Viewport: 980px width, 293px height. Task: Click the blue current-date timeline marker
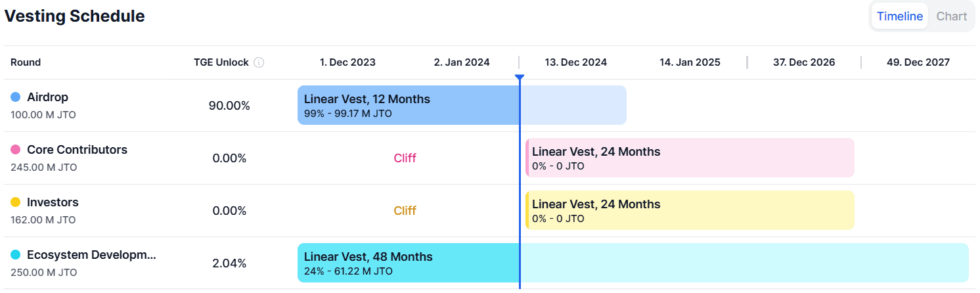pyautogui.click(x=520, y=78)
